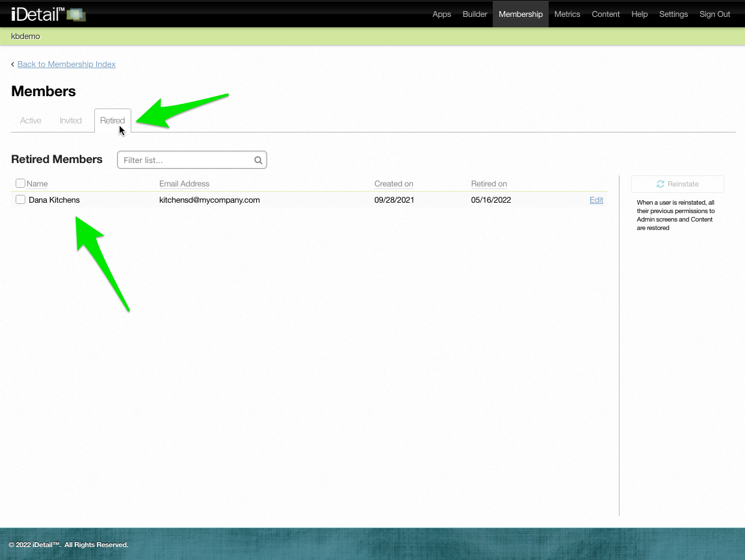
Task: Toggle the select-all checkbox beside Name
Action: tap(20, 183)
